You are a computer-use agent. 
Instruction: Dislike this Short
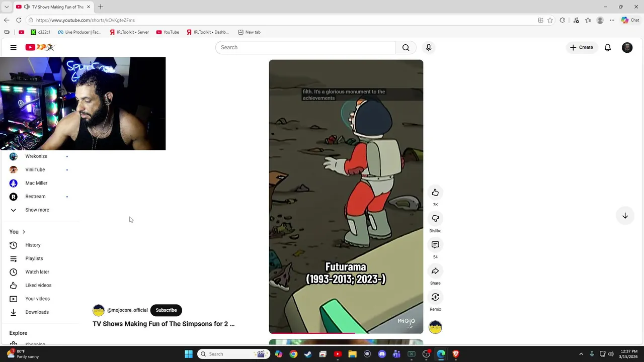pos(435,219)
